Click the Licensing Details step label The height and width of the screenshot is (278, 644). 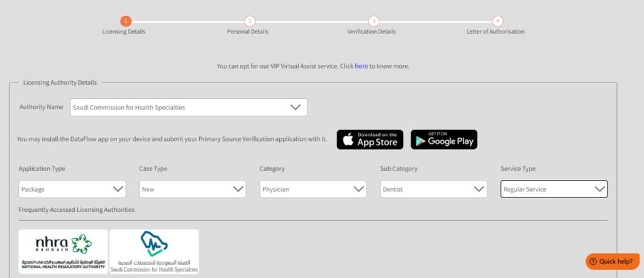tap(124, 31)
